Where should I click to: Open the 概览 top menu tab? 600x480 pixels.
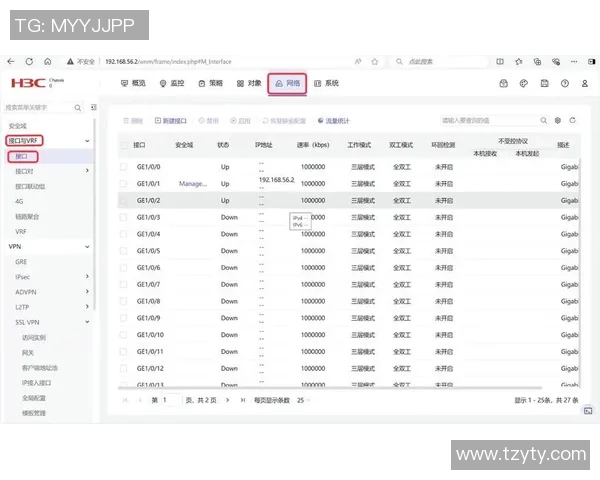(x=133, y=83)
